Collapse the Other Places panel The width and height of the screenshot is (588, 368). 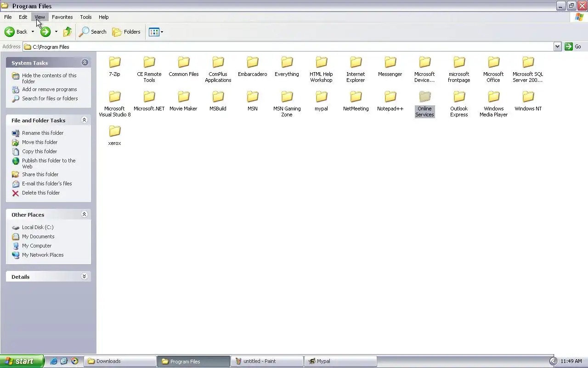click(85, 214)
